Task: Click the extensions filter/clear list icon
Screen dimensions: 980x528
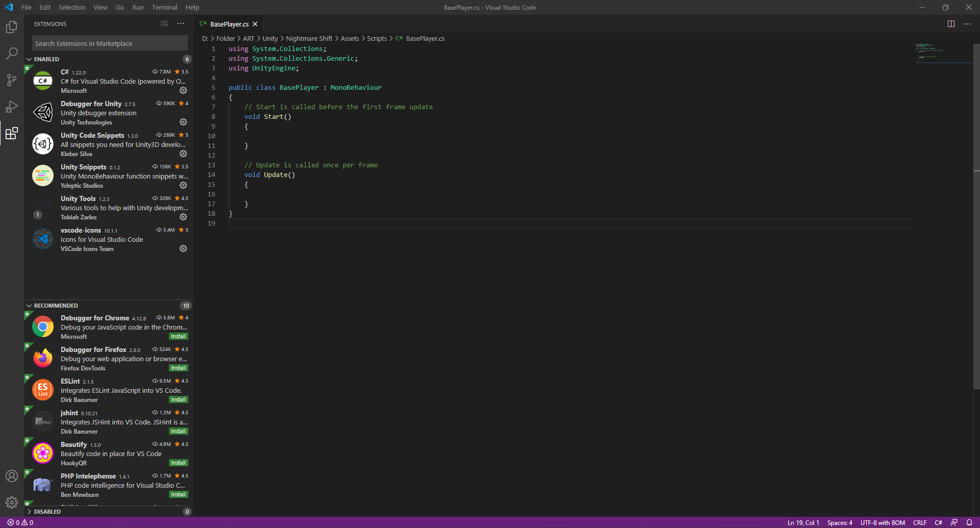Action: click(164, 23)
